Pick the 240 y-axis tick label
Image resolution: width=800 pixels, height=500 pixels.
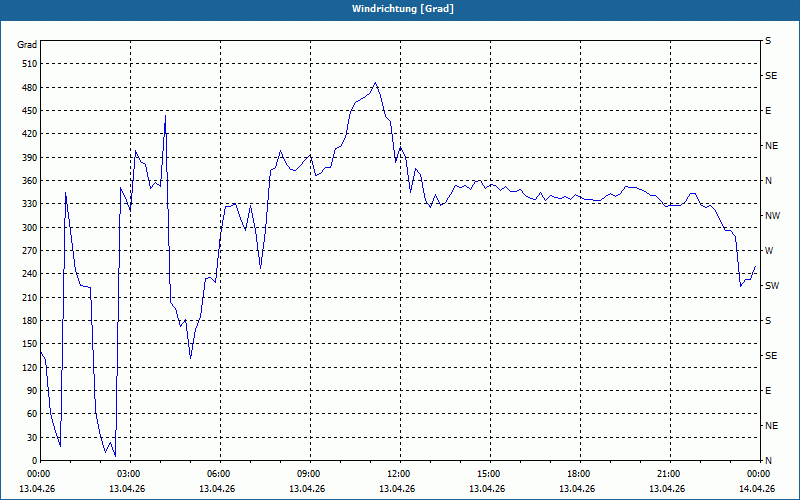pyautogui.click(x=30, y=274)
